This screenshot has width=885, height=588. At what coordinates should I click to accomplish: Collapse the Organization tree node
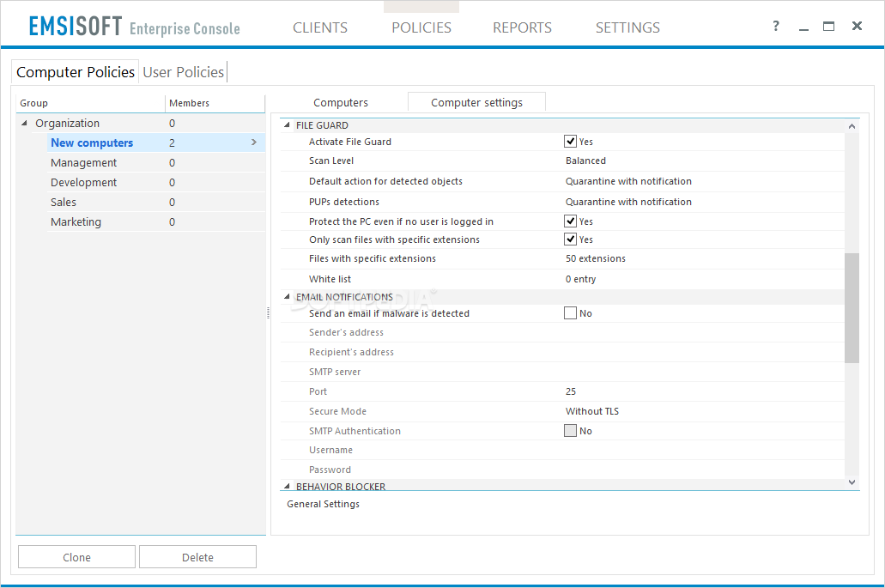(x=24, y=123)
